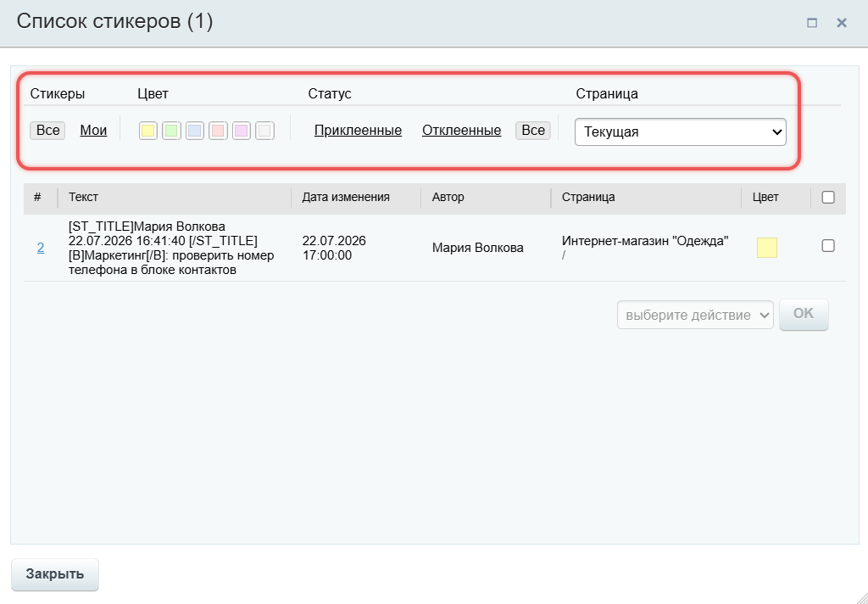Viewport: 868px width, 604px height.
Task: Maximize the sticker list dialog
Action: pos(812,23)
